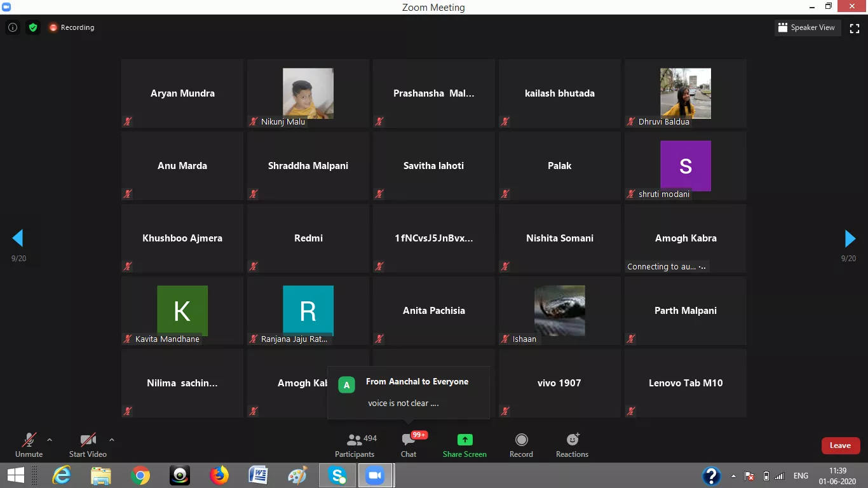
Task: Enter full screen mode
Action: tap(855, 28)
